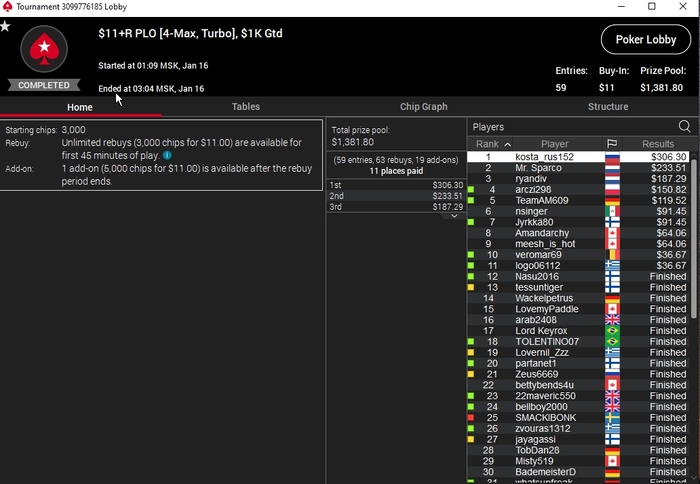The image size is (700, 484).
Task: Open the Structure tab
Action: click(608, 107)
